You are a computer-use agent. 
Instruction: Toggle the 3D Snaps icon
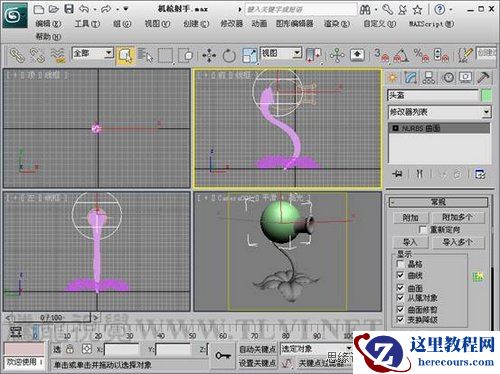point(382,55)
